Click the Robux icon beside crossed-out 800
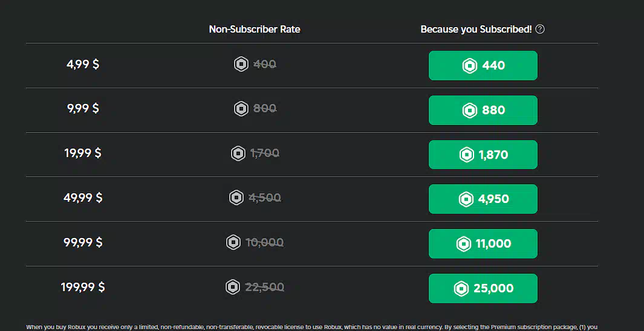The image size is (644, 331). tap(241, 109)
